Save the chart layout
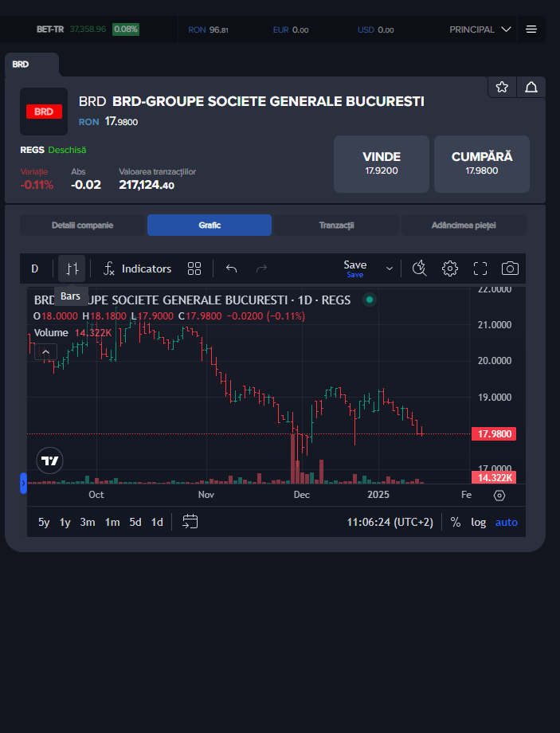Screen dimensions: 560x733 click(x=354, y=269)
